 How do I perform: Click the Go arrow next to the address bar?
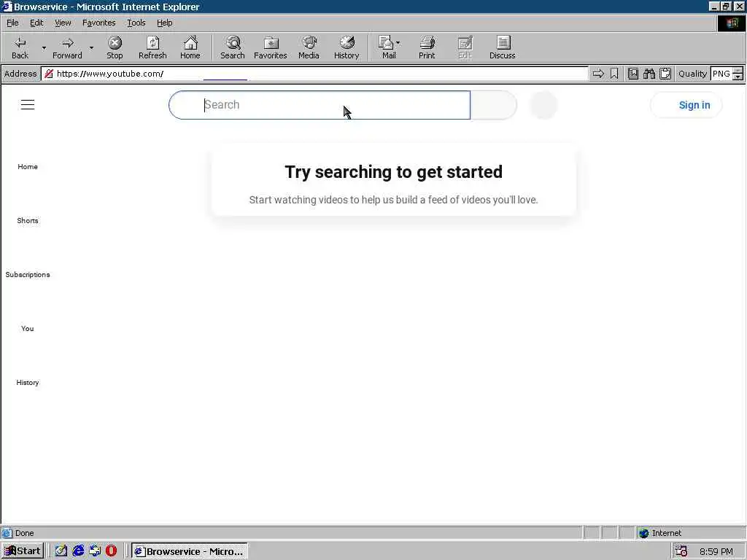(598, 74)
